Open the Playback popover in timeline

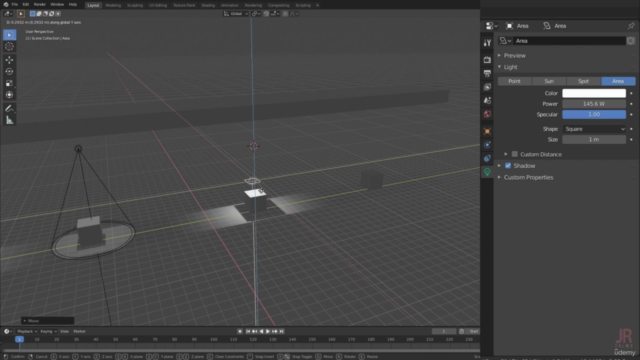[27, 331]
